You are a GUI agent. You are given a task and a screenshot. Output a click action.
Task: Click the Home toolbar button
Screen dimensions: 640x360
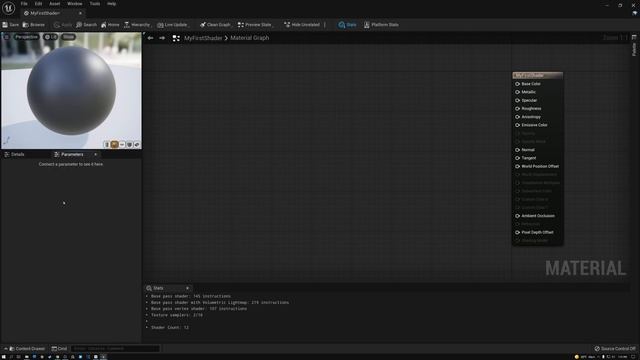[110, 25]
